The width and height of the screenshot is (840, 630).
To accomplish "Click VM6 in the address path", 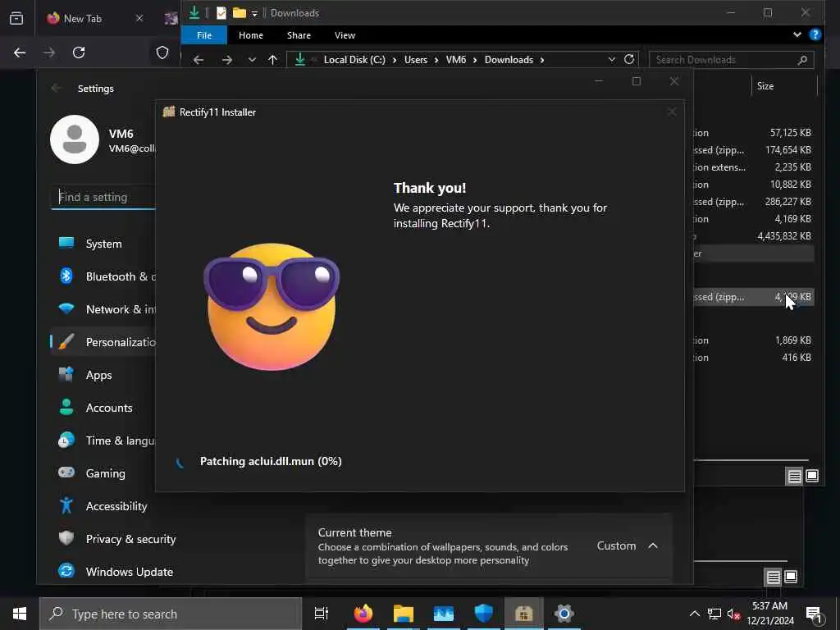I will (456, 60).
